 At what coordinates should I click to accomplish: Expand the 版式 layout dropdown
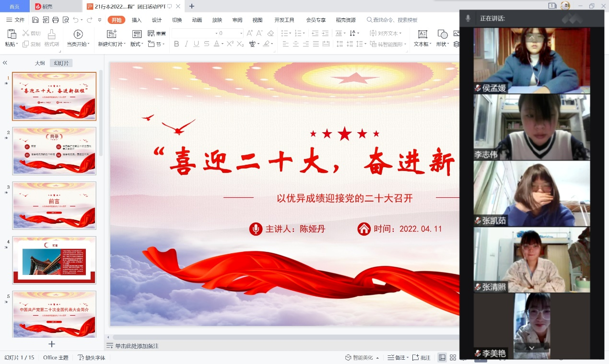pos(137,44)
